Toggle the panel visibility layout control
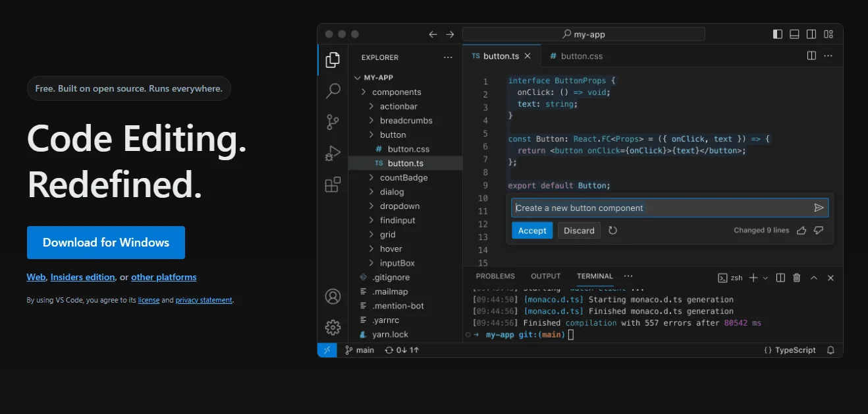Viewport: 868px width, 414px height. [794, 34]
